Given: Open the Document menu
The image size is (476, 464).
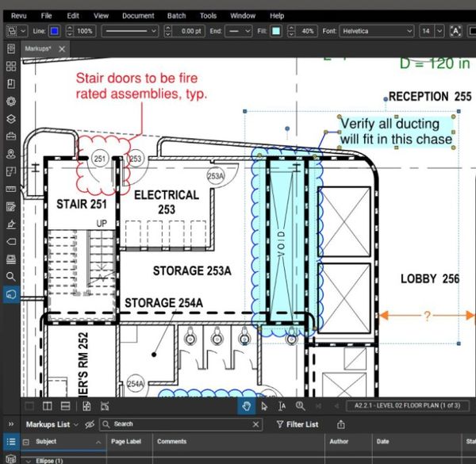Looking at the screenshot, I should coord(138,16).
